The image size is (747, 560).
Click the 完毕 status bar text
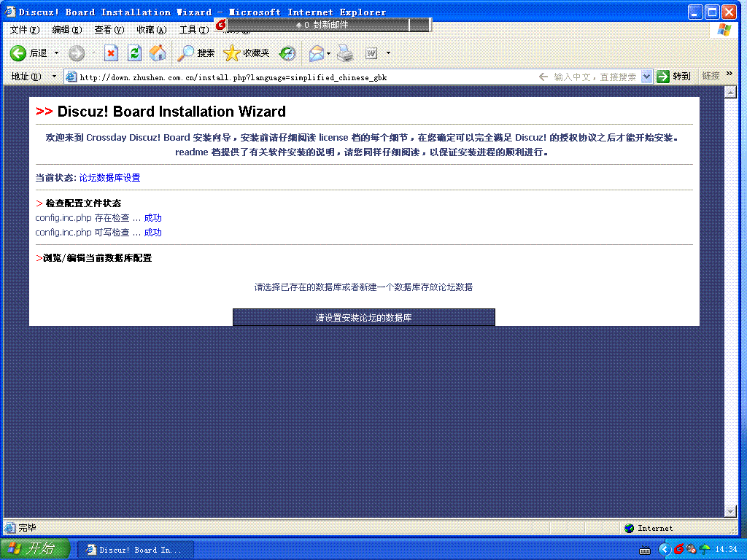coord(27,528)
